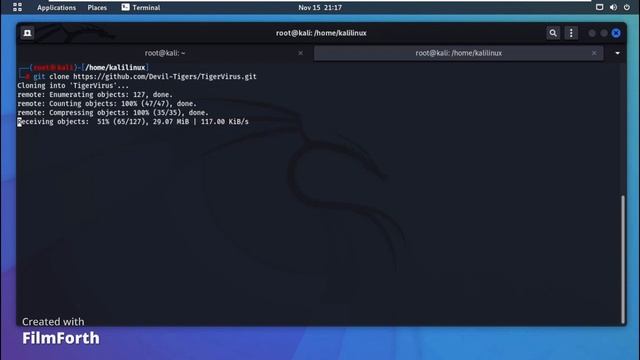Viewport: 640px width, 360px height.
Task: Close the root@kali: ~ tab
Action: (x=300, y=53)
